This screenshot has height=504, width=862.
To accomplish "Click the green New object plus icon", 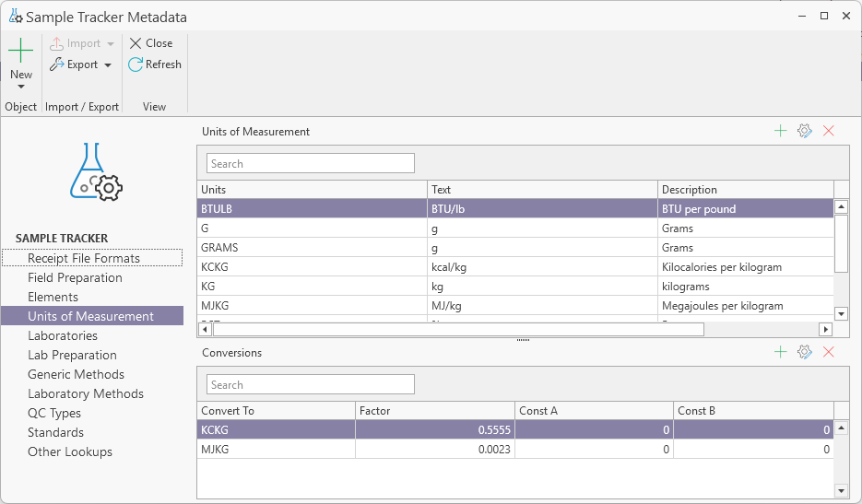I will pyautogui.click(x=20, y=51).
